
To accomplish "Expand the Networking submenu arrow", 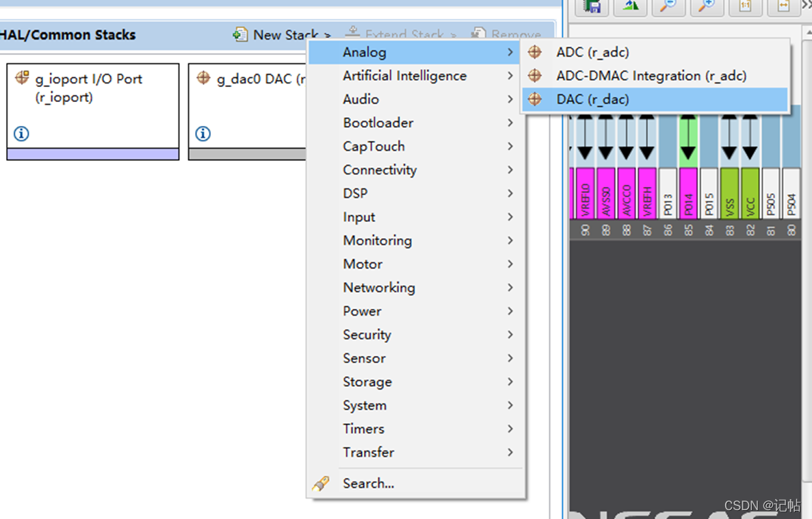I will click(510, 288).
